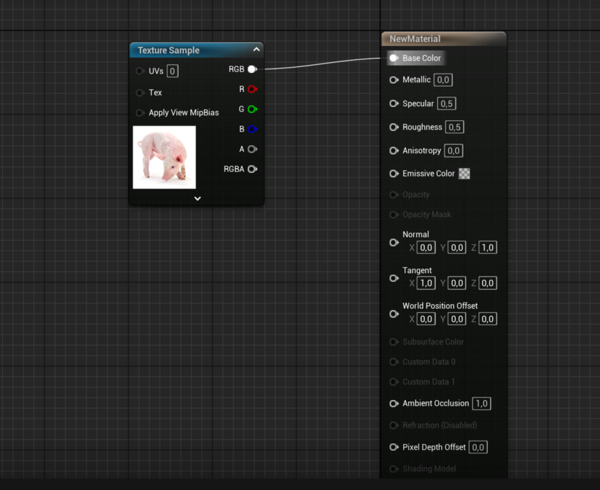Click the World Position Offset label

(440, 306)
